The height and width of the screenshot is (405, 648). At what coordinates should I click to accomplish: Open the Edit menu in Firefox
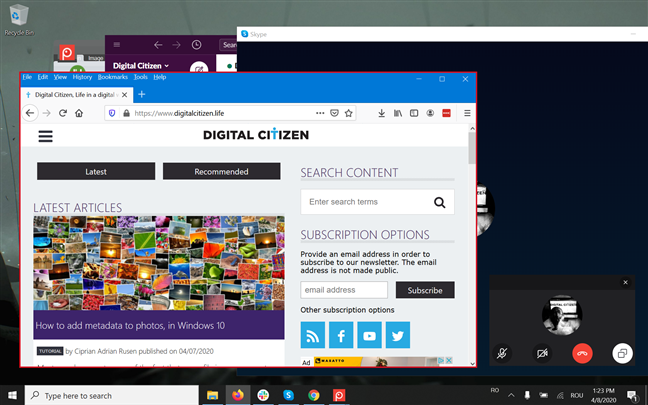pyautogui.click(x=43, y=77)
